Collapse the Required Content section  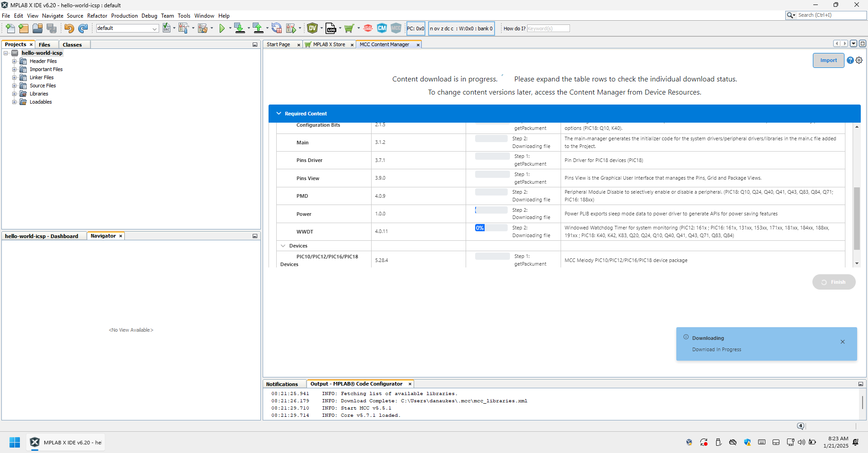(x=278, y=114)
